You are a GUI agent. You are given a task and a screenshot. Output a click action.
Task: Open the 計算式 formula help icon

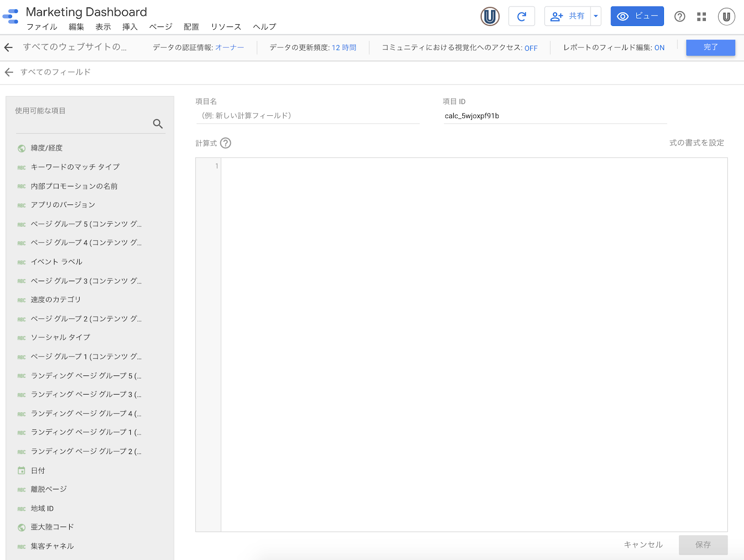point(226,143)
